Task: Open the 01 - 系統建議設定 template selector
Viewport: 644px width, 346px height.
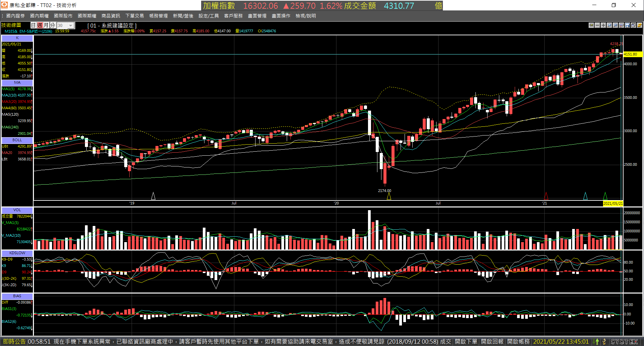Action: tap(112, 26)
